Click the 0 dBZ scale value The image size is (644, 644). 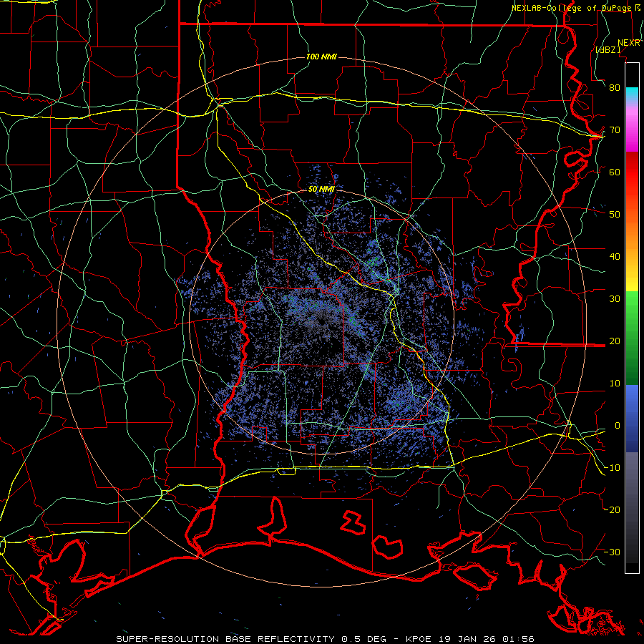coord(617,426)
